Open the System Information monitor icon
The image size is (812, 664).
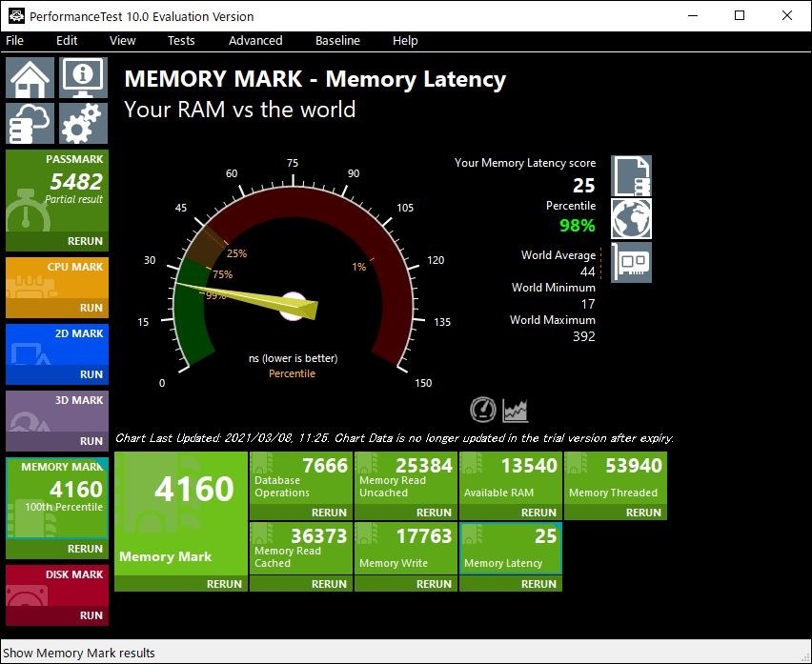[x=83, y=77]
